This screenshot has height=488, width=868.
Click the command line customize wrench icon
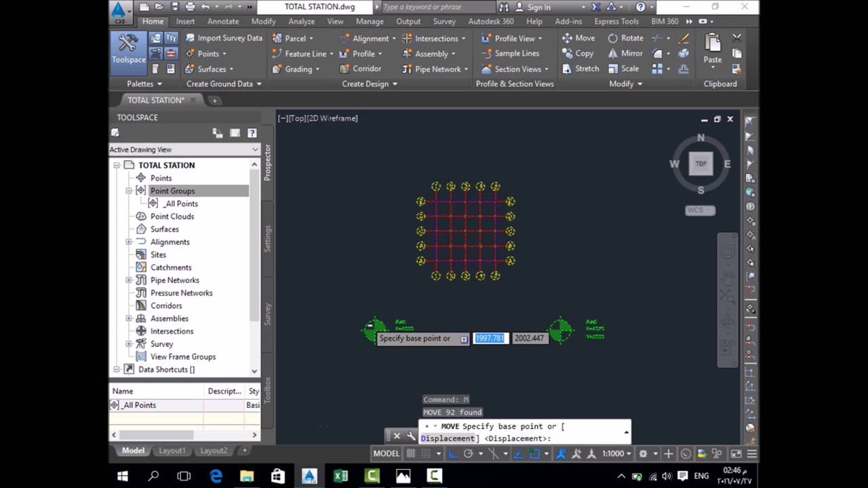coord(410,436)
